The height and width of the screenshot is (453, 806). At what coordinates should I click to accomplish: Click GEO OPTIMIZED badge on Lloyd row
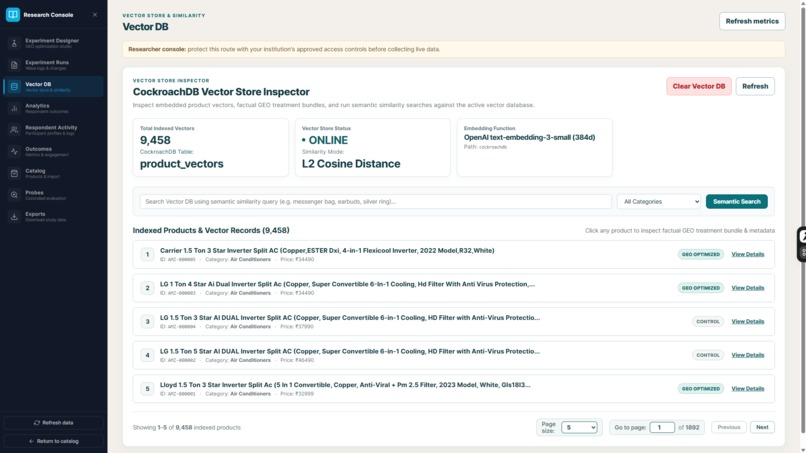coord(701,389)
